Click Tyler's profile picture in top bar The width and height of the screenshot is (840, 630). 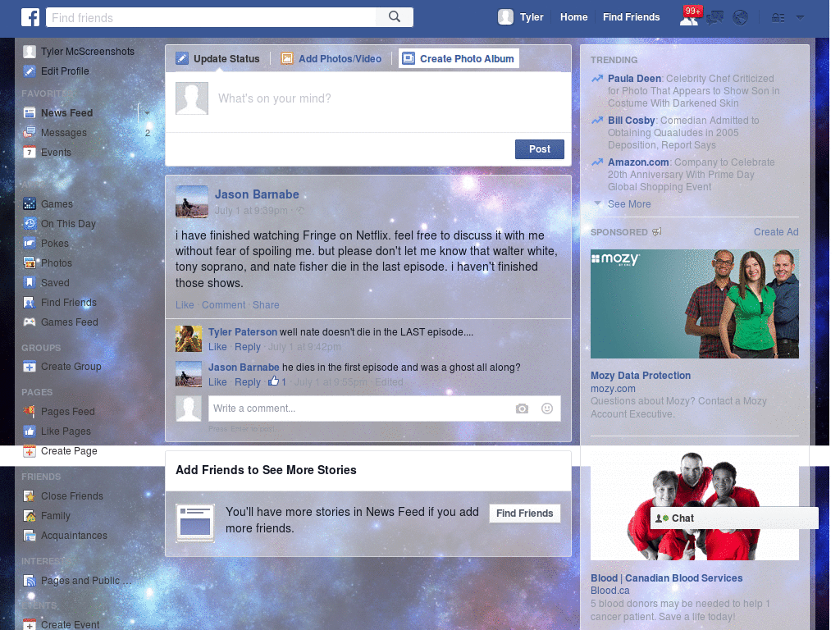pyautogui.click(x=505, y=17)
